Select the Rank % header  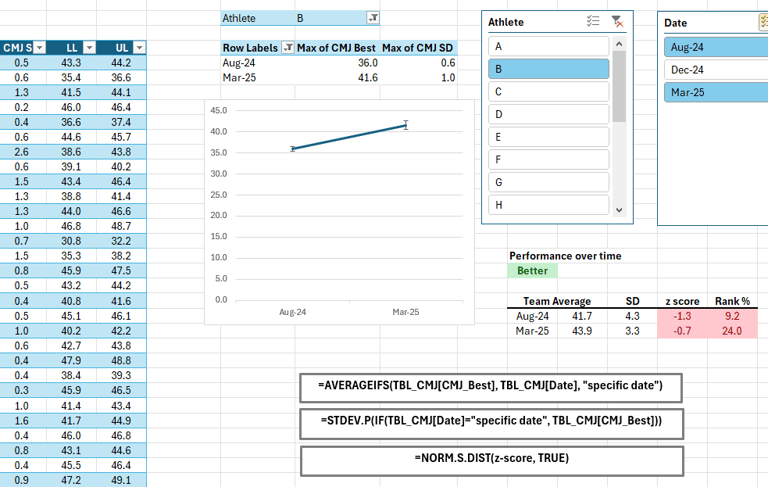tap(732, 301)
